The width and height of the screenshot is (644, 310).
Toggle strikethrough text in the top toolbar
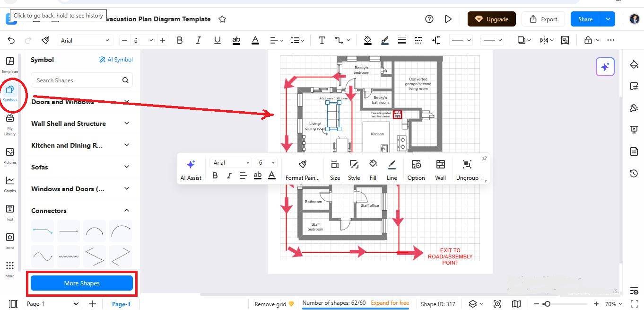[x=236, y=40]
